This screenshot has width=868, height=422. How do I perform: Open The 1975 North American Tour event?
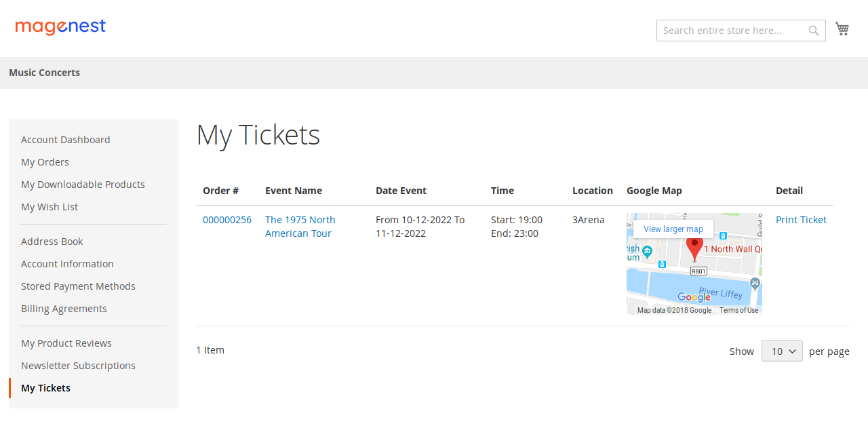(300, 227)
